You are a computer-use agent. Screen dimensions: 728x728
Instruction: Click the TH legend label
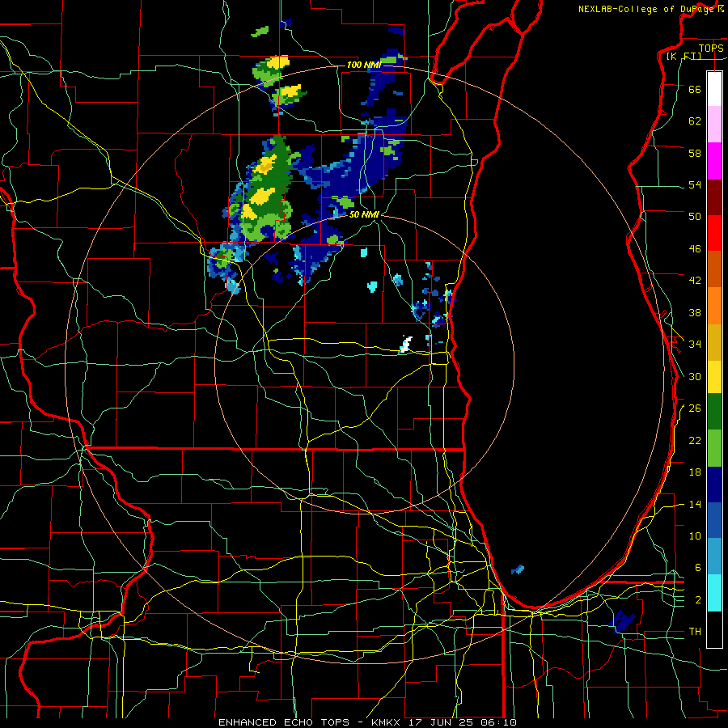[x=695, y=632]
